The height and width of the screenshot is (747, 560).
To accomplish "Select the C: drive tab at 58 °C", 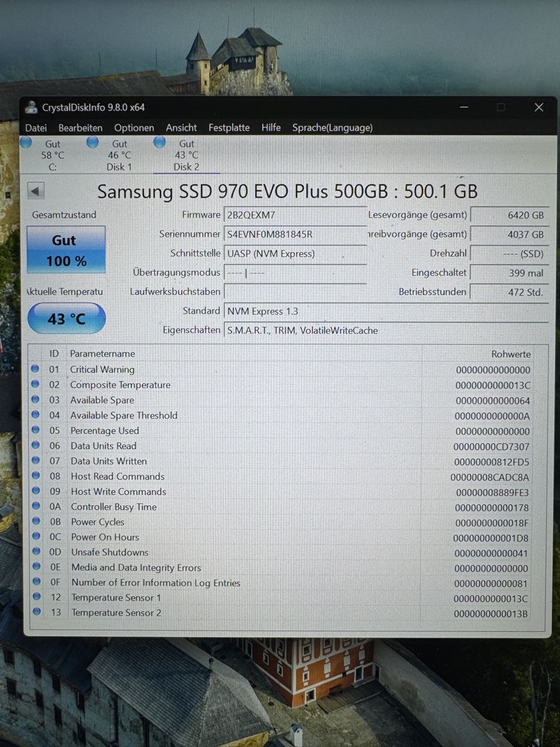I will [53, 155].
